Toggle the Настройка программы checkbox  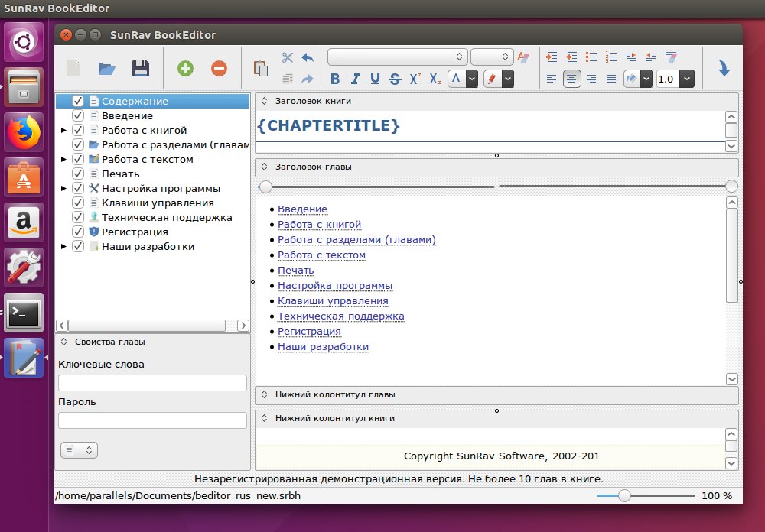click(x=77, y=188)
